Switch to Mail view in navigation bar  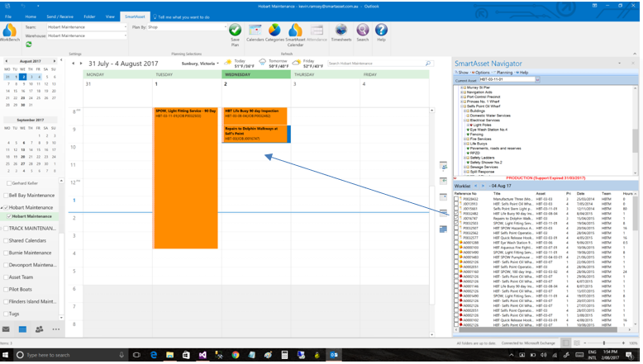click(6, 329)
